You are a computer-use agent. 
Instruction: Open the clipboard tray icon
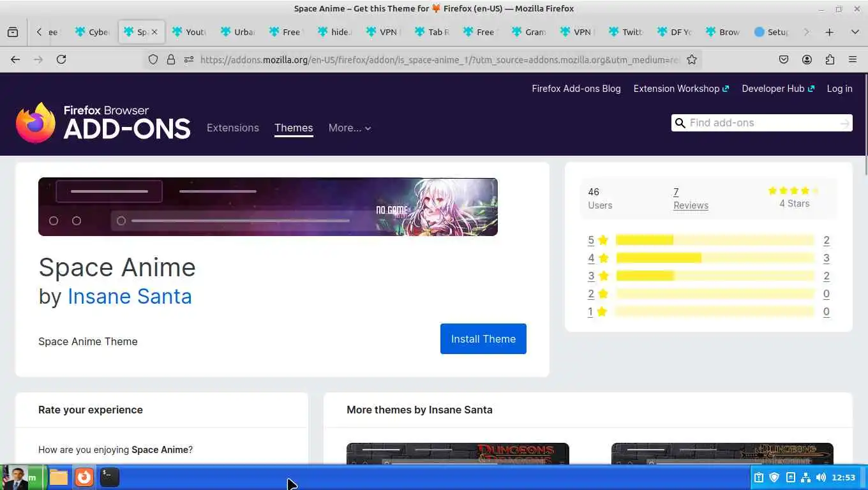[759, 477]
